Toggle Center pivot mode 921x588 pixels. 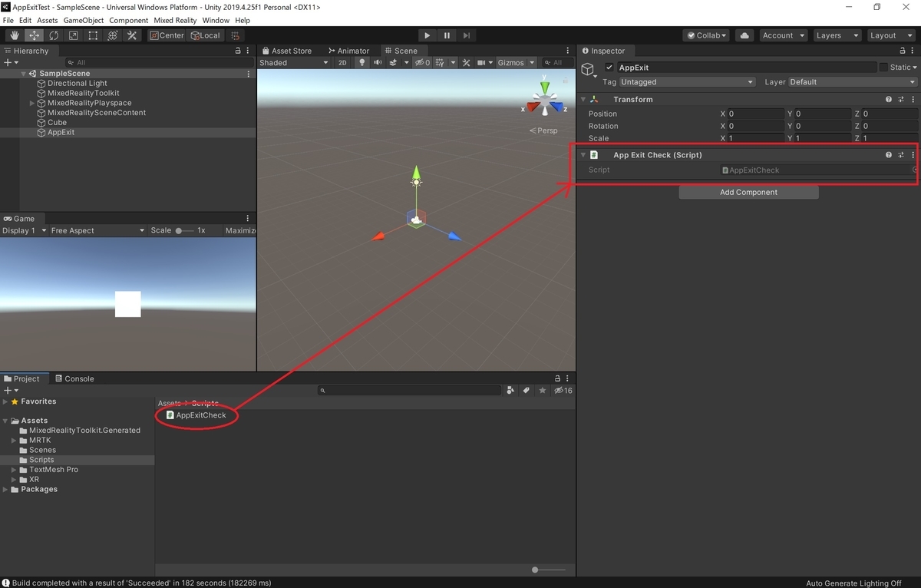point(167,35)
